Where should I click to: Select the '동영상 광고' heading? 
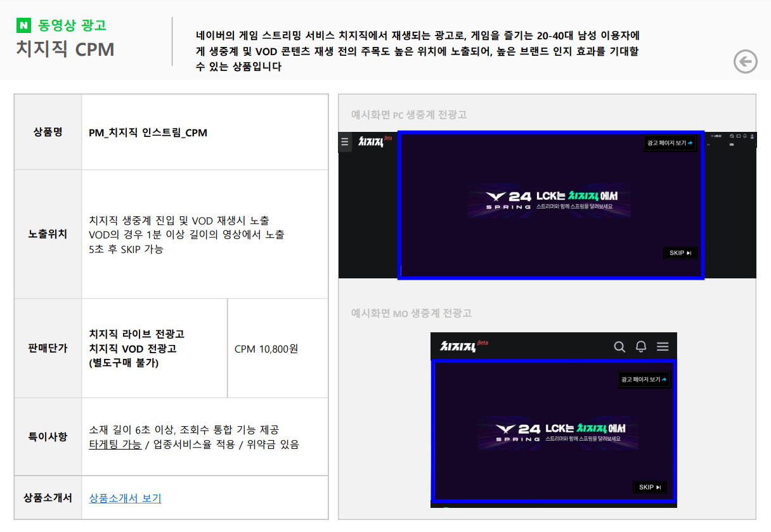tap(72, 25)
